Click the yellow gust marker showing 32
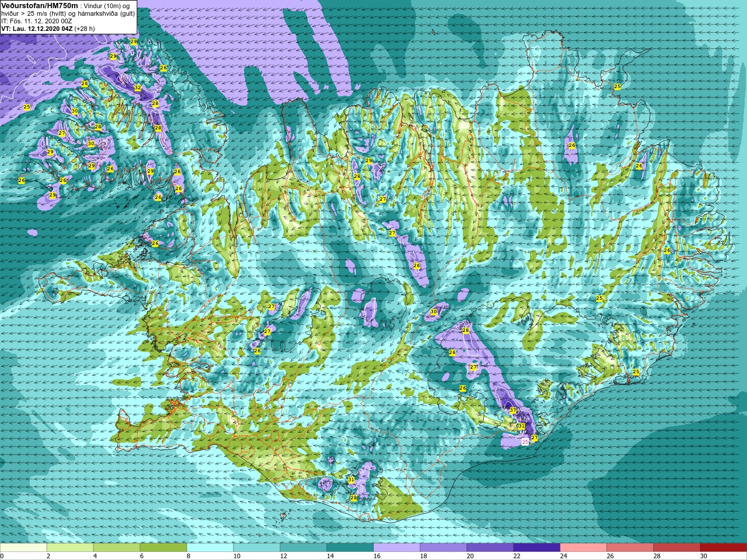 [138, 87]
